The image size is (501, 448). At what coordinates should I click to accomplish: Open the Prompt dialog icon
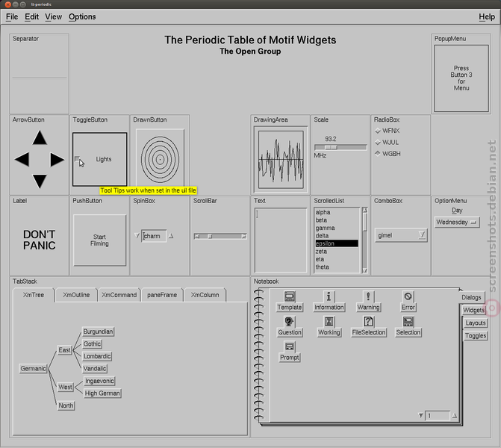coord(290,346)
